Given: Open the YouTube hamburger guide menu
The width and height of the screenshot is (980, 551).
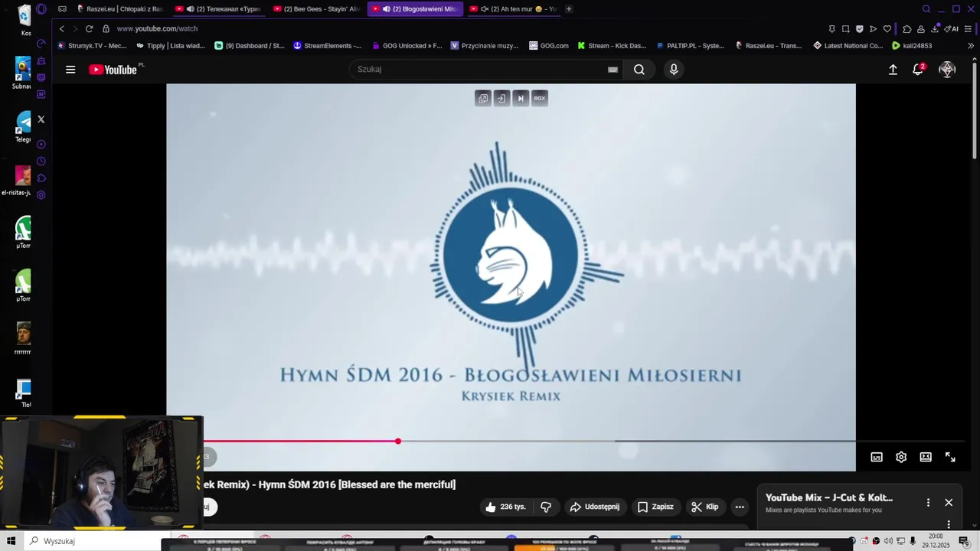Looking at the screenshot, I should 70,70.
